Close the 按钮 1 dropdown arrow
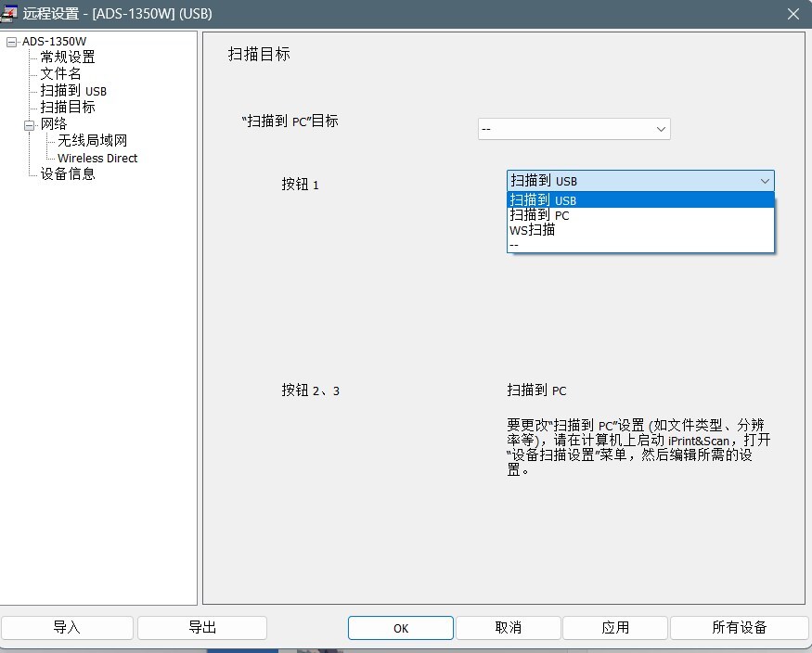This screenshot has width=812, height=653. (x=764, y=181)
